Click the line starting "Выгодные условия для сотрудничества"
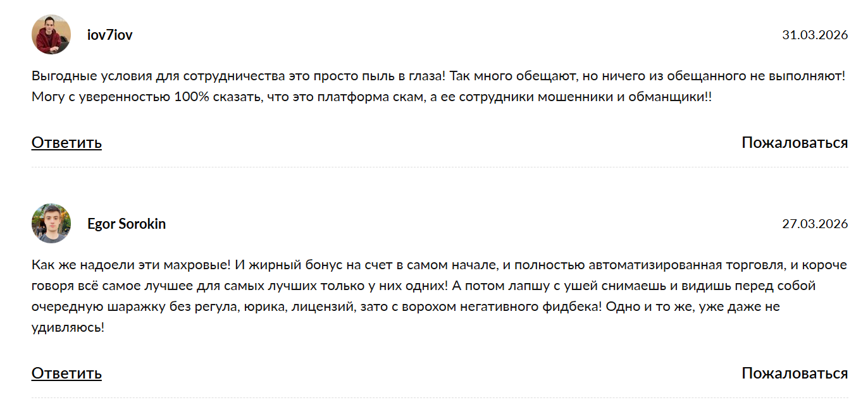Viewport: 868px width, 400px height. [438, 76]
